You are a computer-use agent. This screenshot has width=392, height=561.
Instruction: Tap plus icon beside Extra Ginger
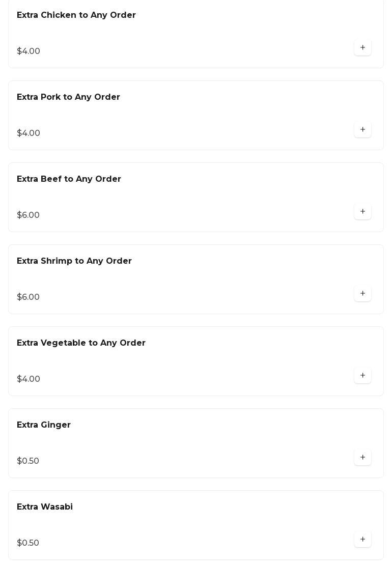[362, 458]
